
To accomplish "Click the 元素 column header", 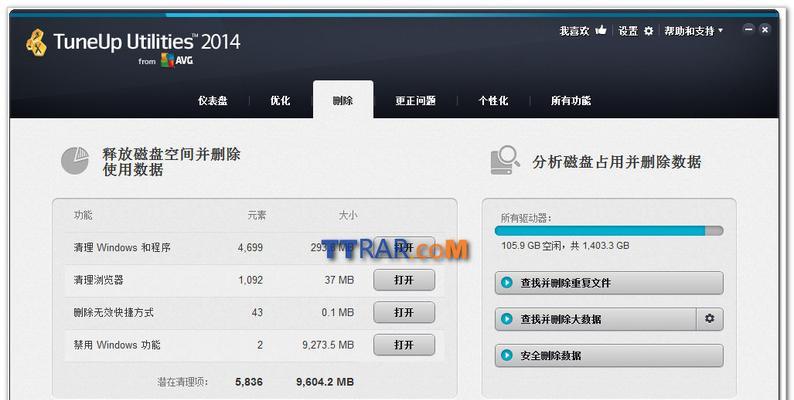I will pyautogui.click(x=257, y=215).
